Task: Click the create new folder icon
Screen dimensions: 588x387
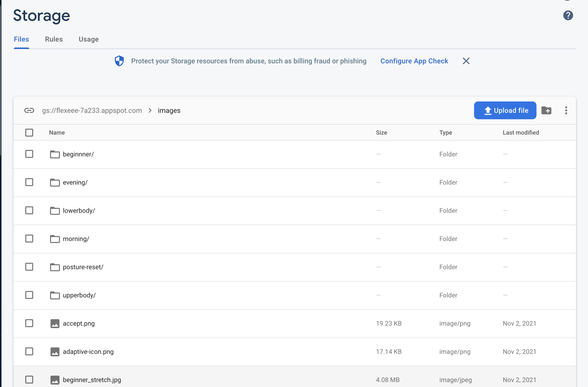Action: point(546,110)
